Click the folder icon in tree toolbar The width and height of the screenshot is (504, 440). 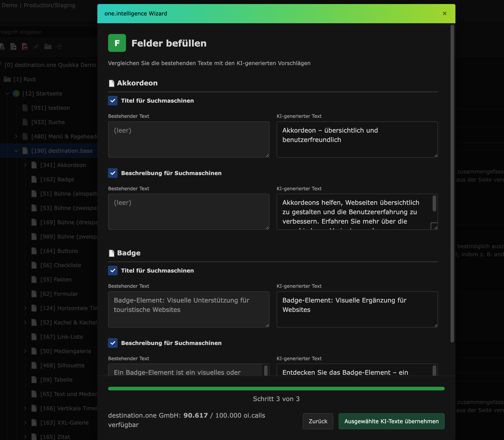[x=48, y=47]
